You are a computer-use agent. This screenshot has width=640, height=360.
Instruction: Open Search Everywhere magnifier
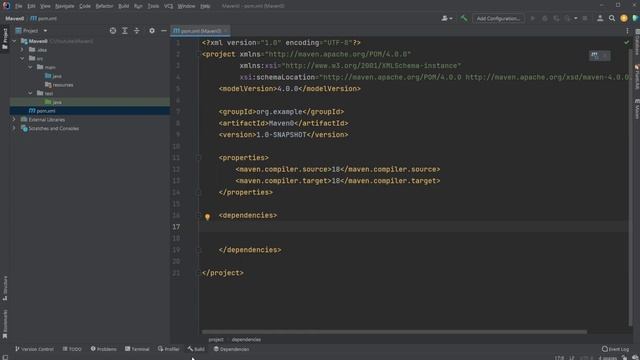pyautogui.click(x=612, y=18)
